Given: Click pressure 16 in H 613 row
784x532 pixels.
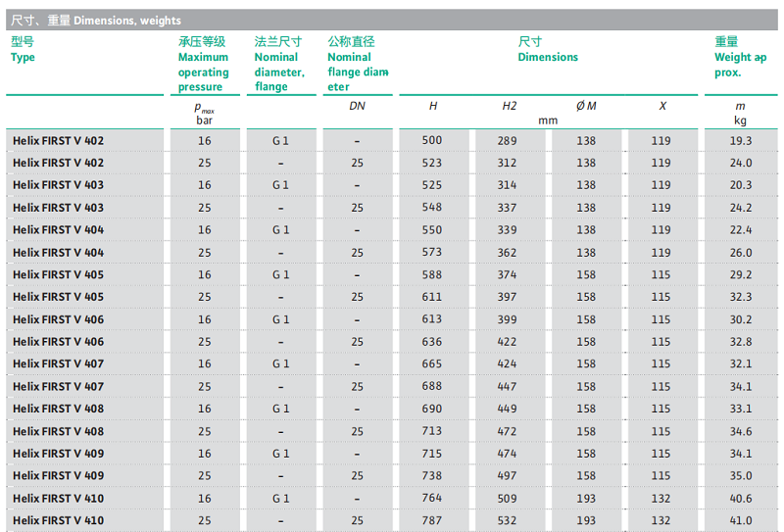Looking at the screenshot, I should click(205, 319).
